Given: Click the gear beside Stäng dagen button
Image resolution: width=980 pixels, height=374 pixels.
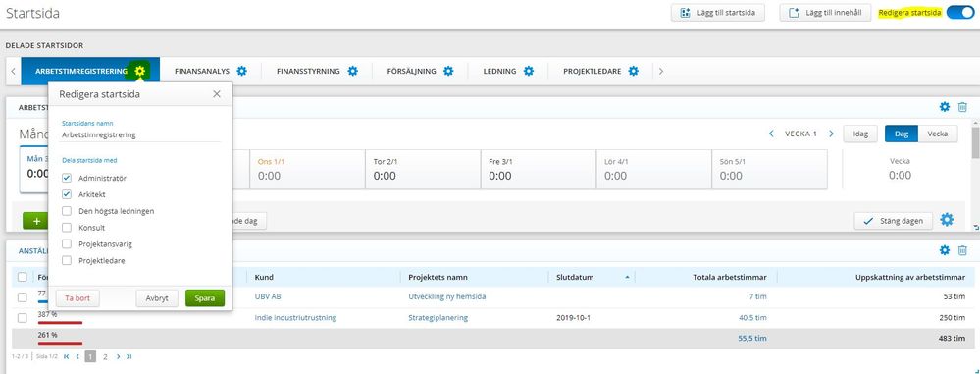Looking at the screenshot, I should pos(947,220).
